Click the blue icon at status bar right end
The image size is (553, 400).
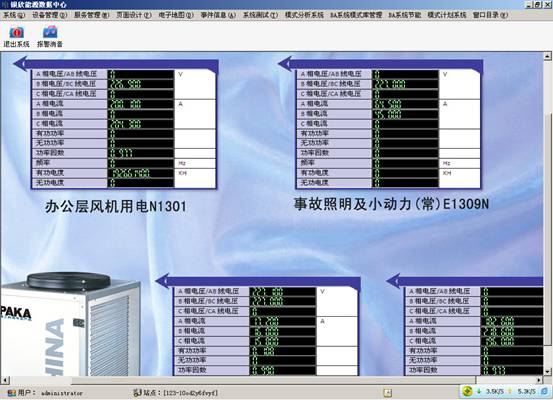point(544,391)
